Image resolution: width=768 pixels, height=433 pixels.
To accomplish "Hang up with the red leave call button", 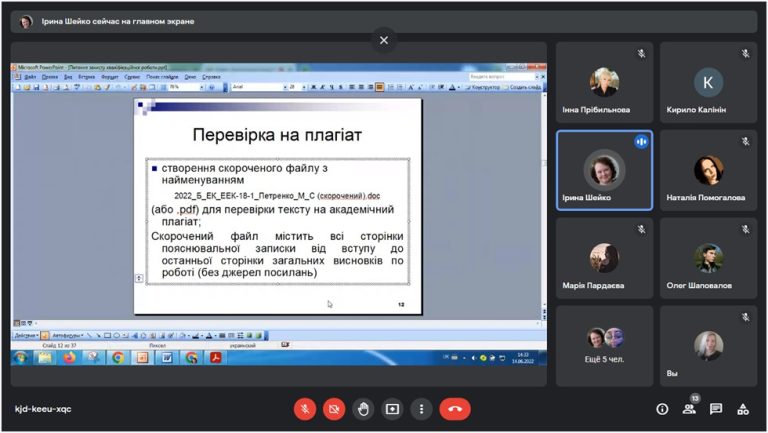I will click(x=455, y=409).
